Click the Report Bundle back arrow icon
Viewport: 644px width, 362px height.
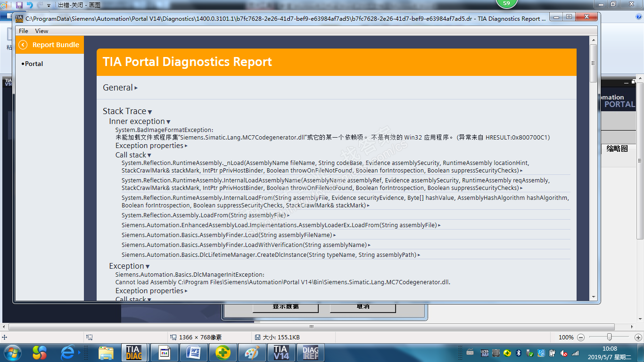(x=23, y=45)
